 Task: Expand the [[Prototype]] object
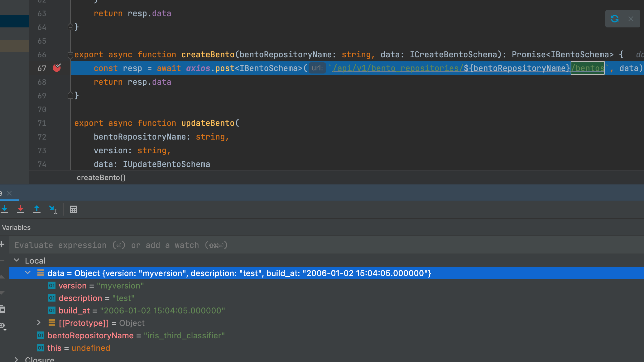click(x=39, y=323)
